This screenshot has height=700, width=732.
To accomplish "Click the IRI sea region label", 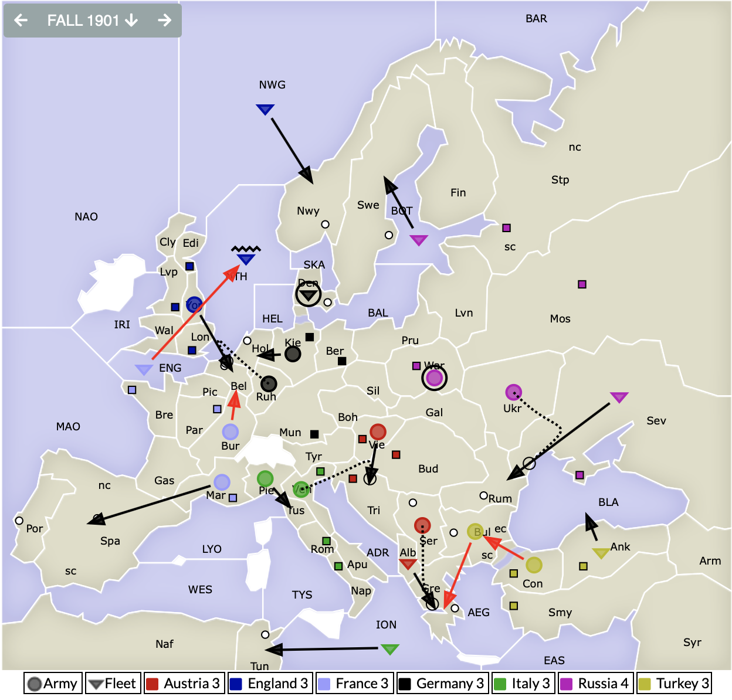I will click(122, 325).
